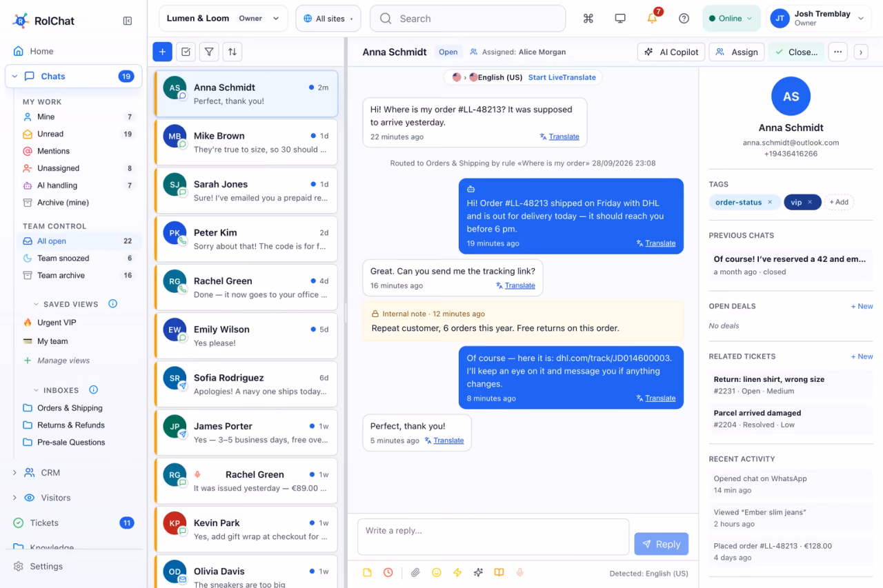Collapse the Saved Views section
The width and height of the screenshot is (883, 588).
point(36,304)
